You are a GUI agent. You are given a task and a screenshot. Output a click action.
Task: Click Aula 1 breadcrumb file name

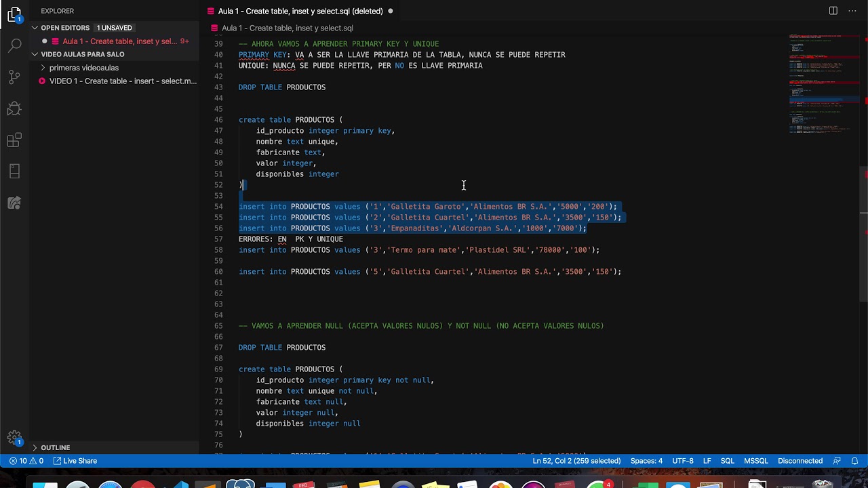[x=288, y=28]
